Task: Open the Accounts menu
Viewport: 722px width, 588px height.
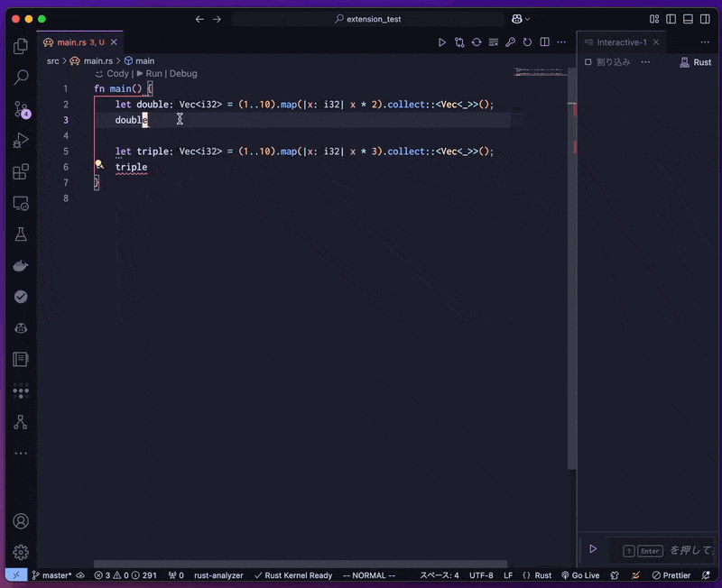Action: 21,521
